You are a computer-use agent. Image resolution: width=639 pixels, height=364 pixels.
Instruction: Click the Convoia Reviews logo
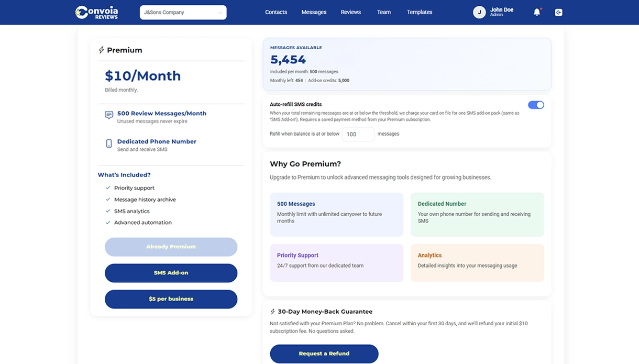click(x=96, y=12)
